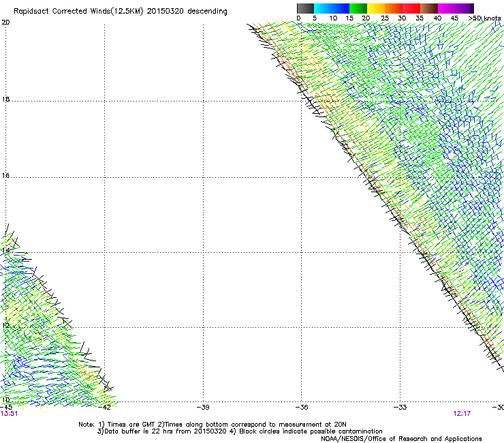Click the '>50 knots' legend label
504x443 pixels.
coord(485,18)
